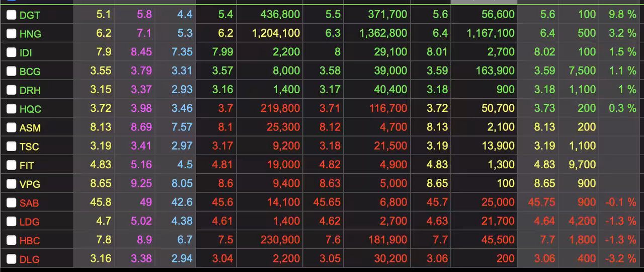This screenshot has height=272, width=644.
Task: Click HQC volume 116,700
Action: 387,108
